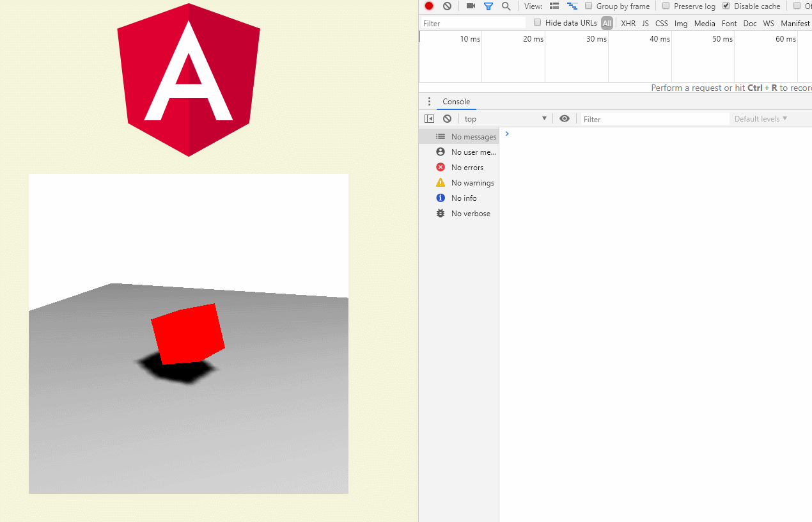Focus the console Filter field
Screen dimensions: 812x522
pos(655,119)
